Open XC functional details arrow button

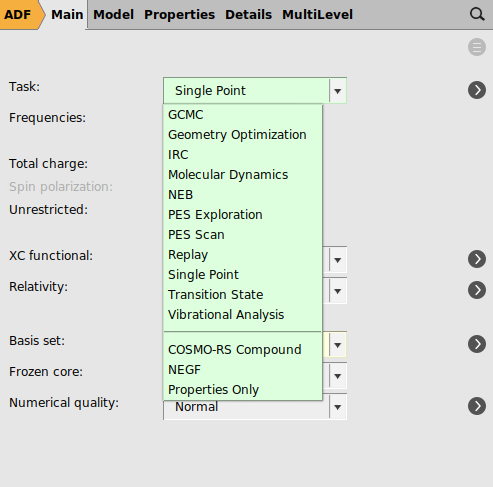477,259
